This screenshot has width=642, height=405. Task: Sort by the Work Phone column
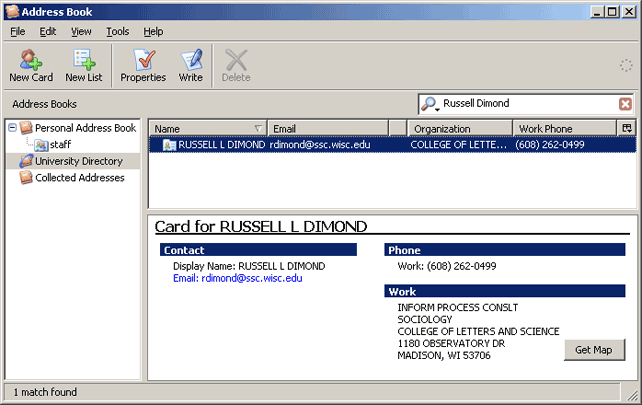click(x=565, y=129)
